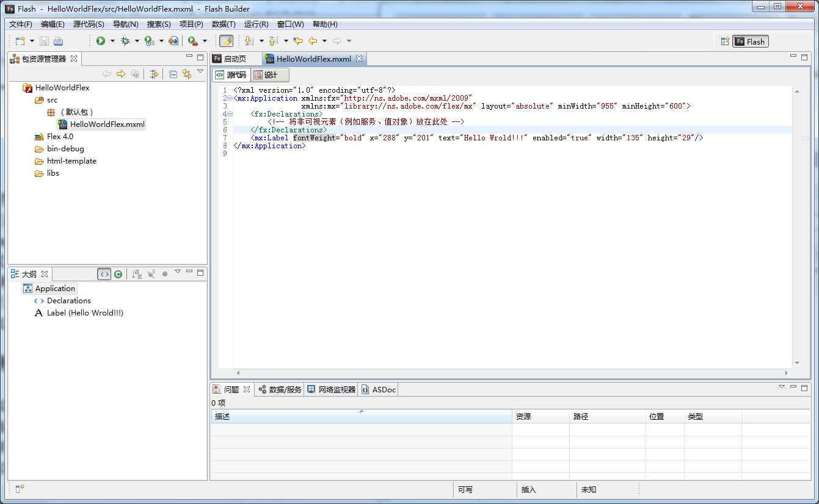The height and width of the screenshot is (504, 819).
Task: Select the src folder
Action: [46, 100]
